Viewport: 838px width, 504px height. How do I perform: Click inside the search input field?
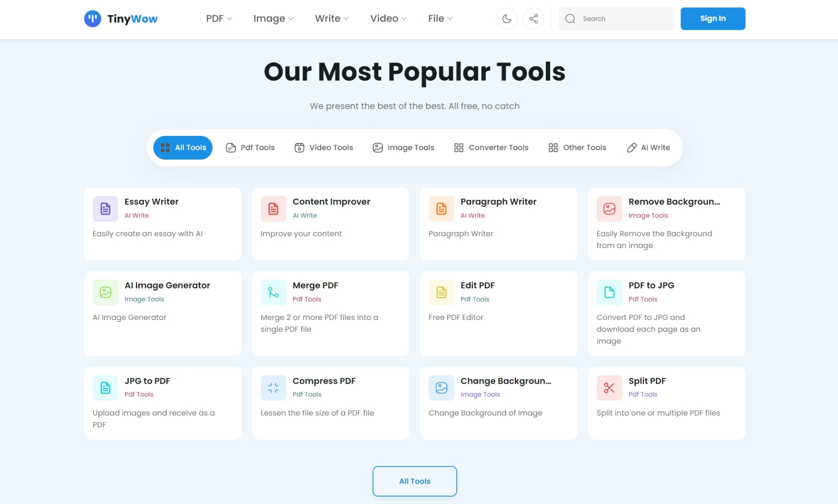click(x=618, y=18)
